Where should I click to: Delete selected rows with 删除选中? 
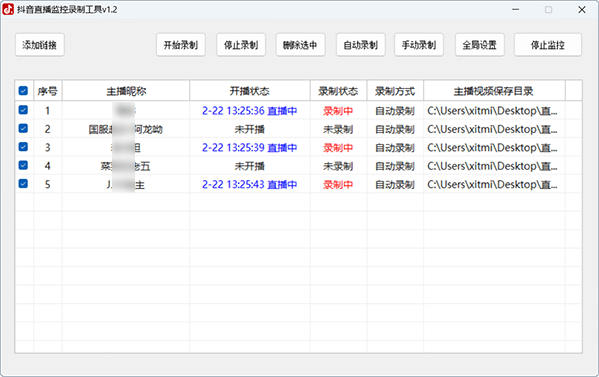point(300,45)
